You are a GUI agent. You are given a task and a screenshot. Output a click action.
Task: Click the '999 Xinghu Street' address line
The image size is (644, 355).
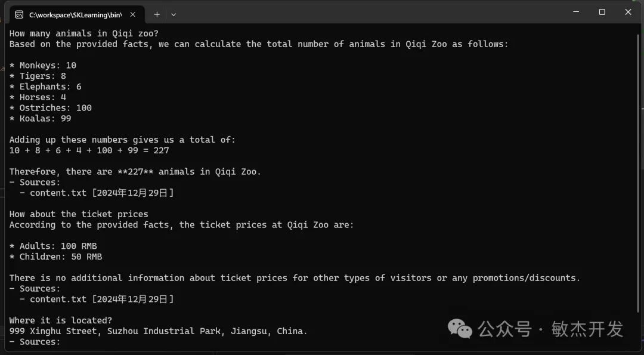coord(158,331)
